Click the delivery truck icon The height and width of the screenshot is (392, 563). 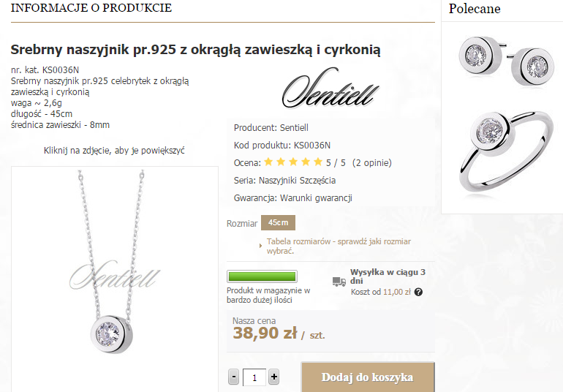pyautogui.click(x=339, y=282)
